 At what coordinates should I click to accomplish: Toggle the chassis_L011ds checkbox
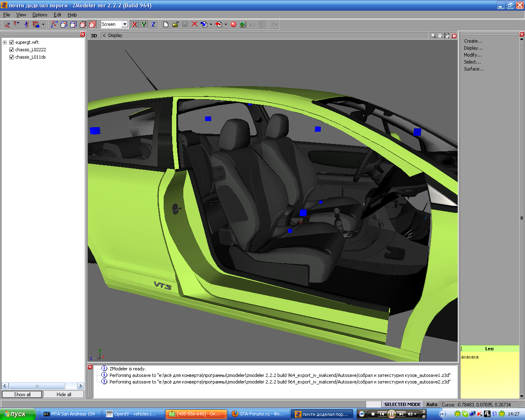[11, 57]
